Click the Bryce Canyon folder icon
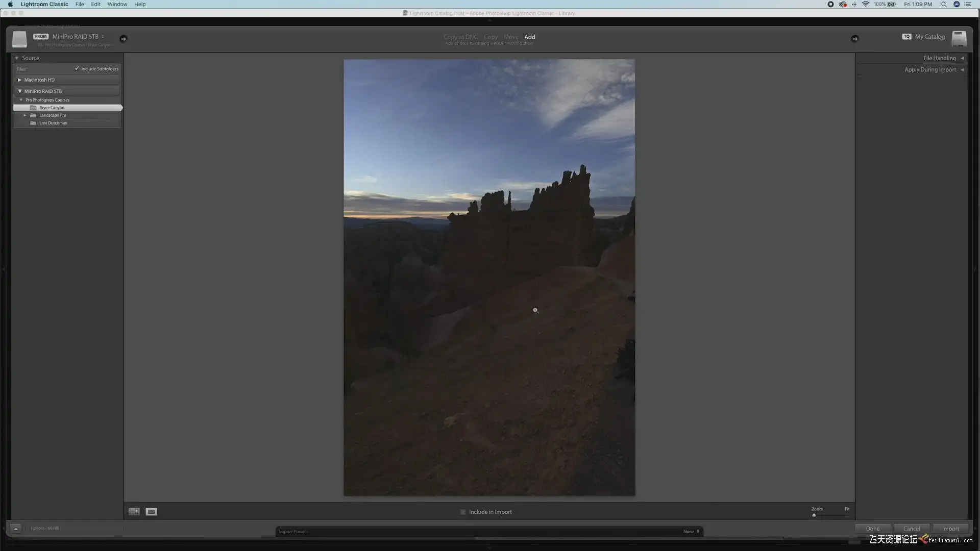 click(33, 108)
